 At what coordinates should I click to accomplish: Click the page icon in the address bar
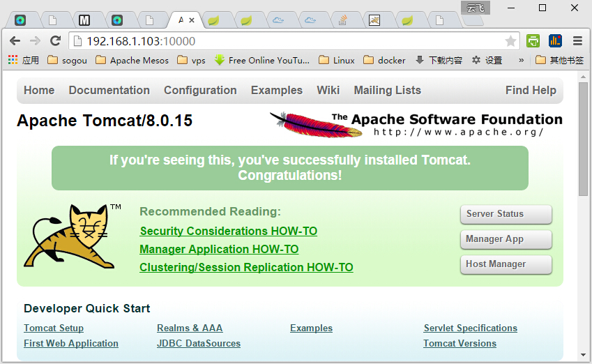(x=77, y=40)
